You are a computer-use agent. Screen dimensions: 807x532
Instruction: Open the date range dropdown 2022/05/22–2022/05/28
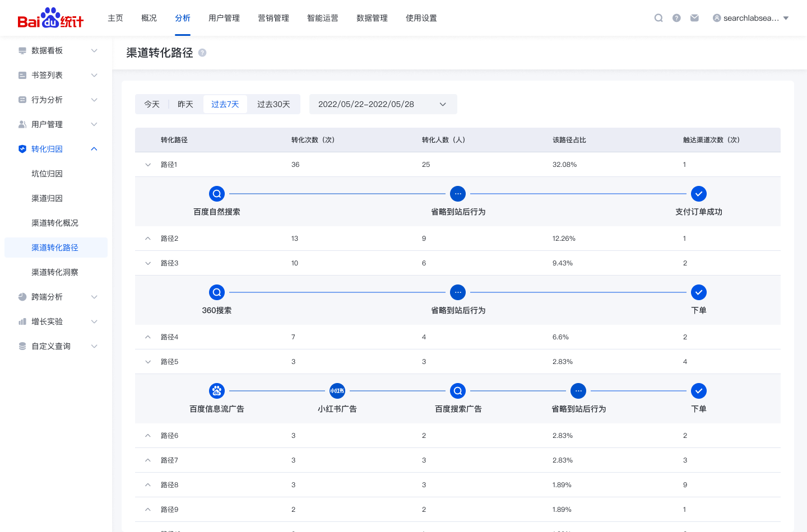pyautogui.click(x=383, y=104)
